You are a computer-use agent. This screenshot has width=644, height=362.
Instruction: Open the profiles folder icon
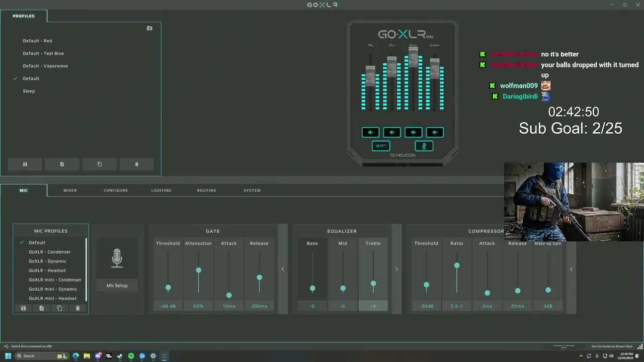click(x=149, y=28)
